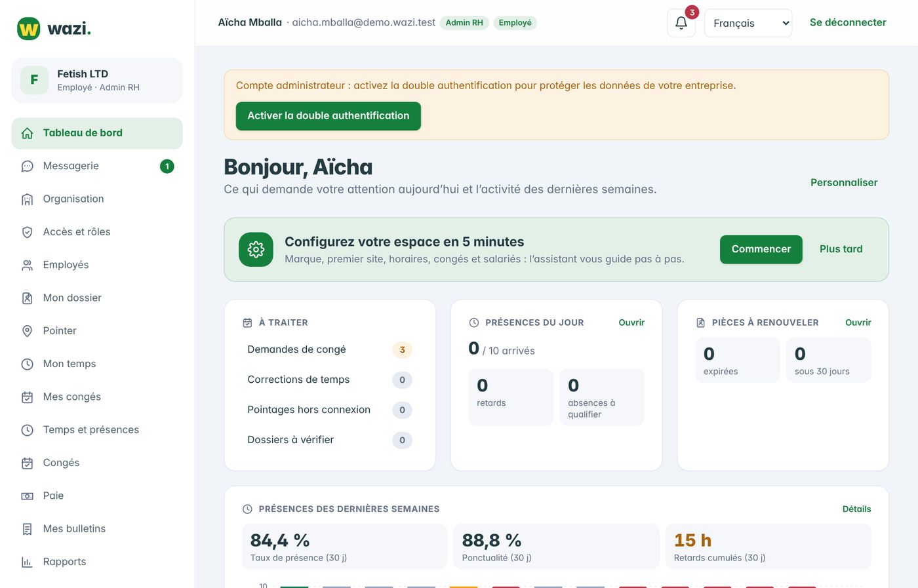Click the Rapports chart icon
918x588 pixels.
pyautogui.click(x=27, y=562)
